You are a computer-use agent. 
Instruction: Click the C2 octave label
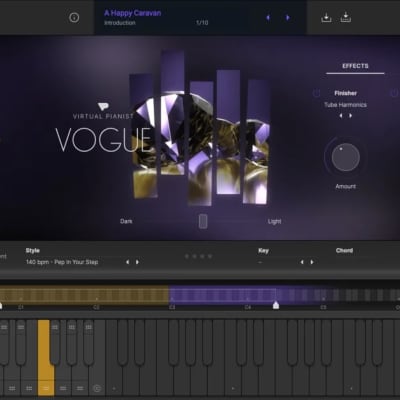pos(96,307)
